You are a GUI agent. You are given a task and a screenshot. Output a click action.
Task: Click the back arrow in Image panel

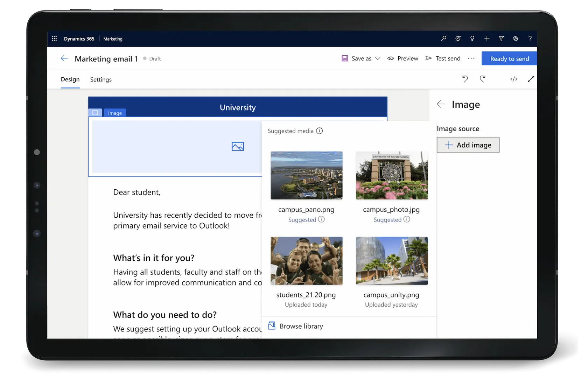pyautogui.click(x=441, y=104)
